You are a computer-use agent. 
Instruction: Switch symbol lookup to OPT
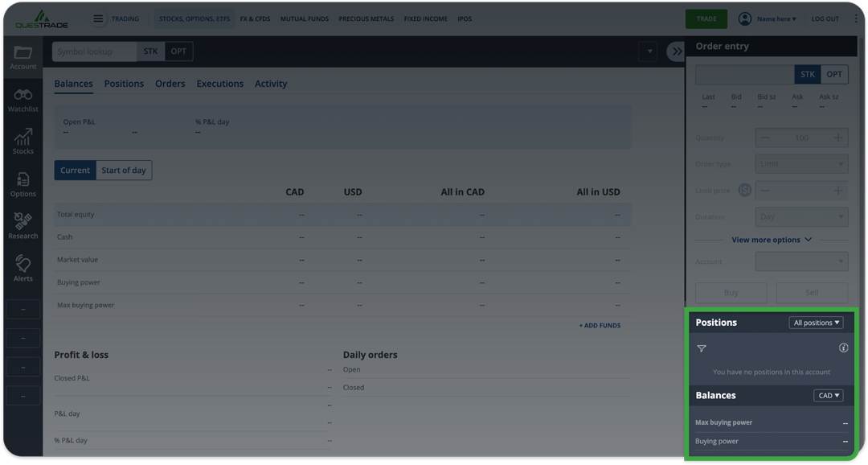click(178, 51)
